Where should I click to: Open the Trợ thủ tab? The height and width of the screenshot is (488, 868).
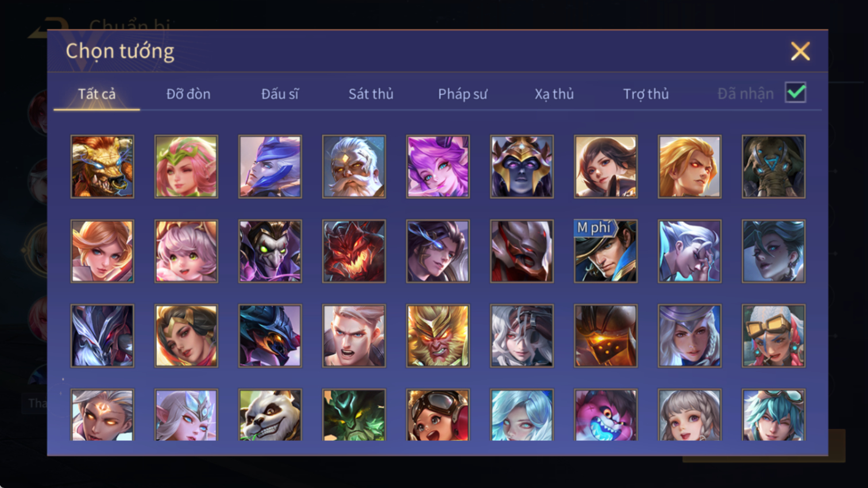646,94
